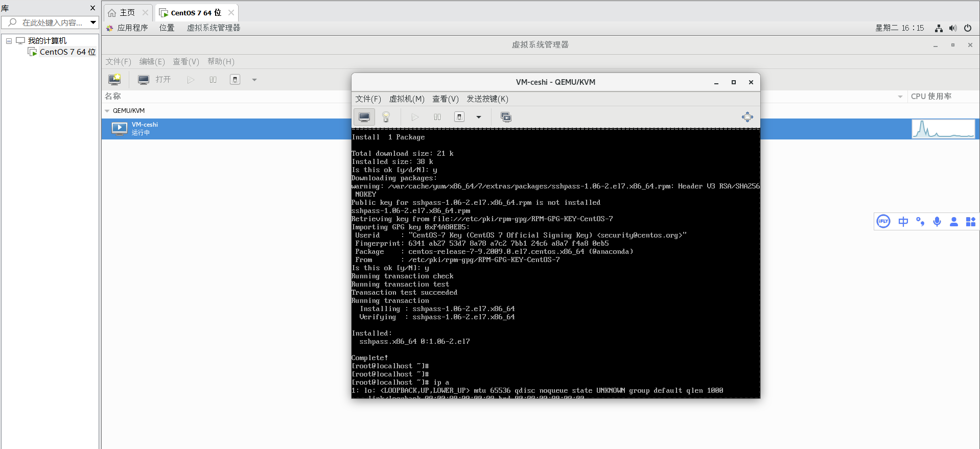Click the 名称 column header
This screenshot has height=449, width=980.
pyautogui.click(x=113, y=97)
